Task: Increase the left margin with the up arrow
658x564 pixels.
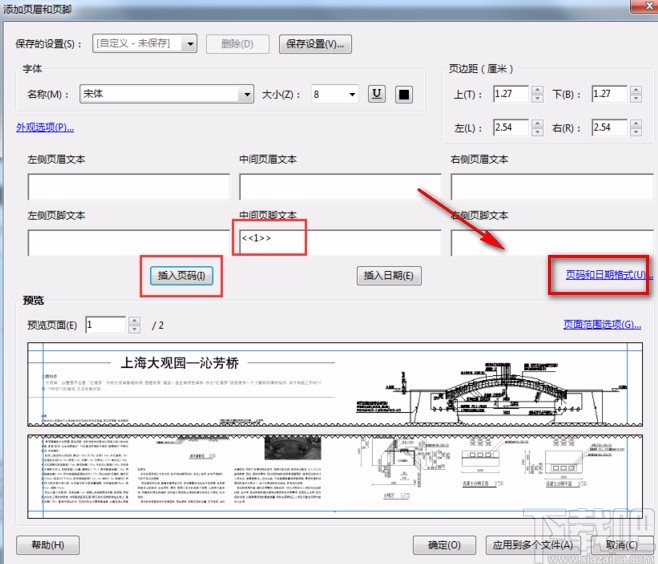Action: click(x=537, y=123)
